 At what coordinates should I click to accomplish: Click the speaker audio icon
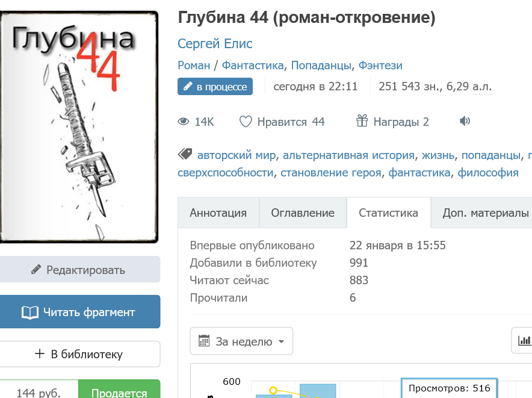(x=465, y=121)
